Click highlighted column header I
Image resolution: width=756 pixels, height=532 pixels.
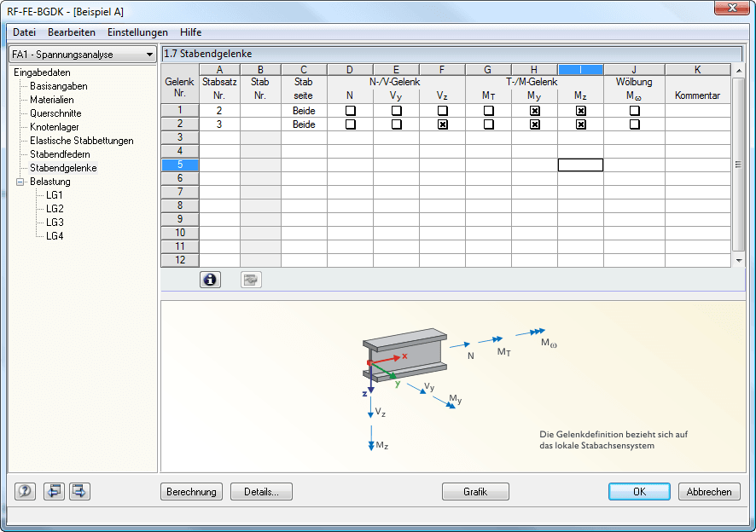[x=580, y=70]
